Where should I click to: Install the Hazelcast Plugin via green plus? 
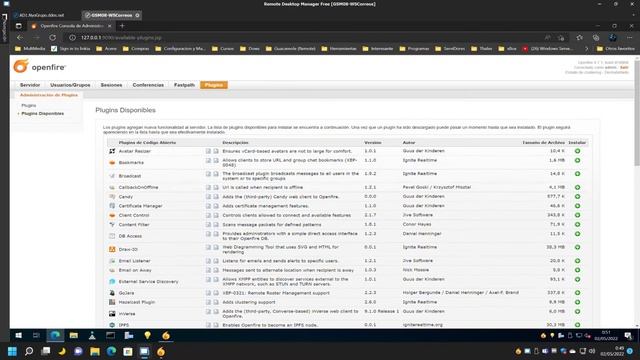[577, 302]
